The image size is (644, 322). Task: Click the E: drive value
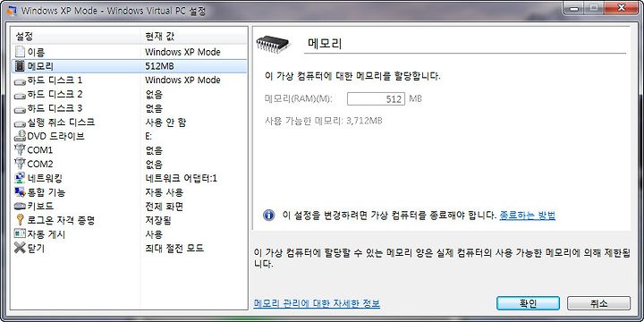click(x=148, y=136)
